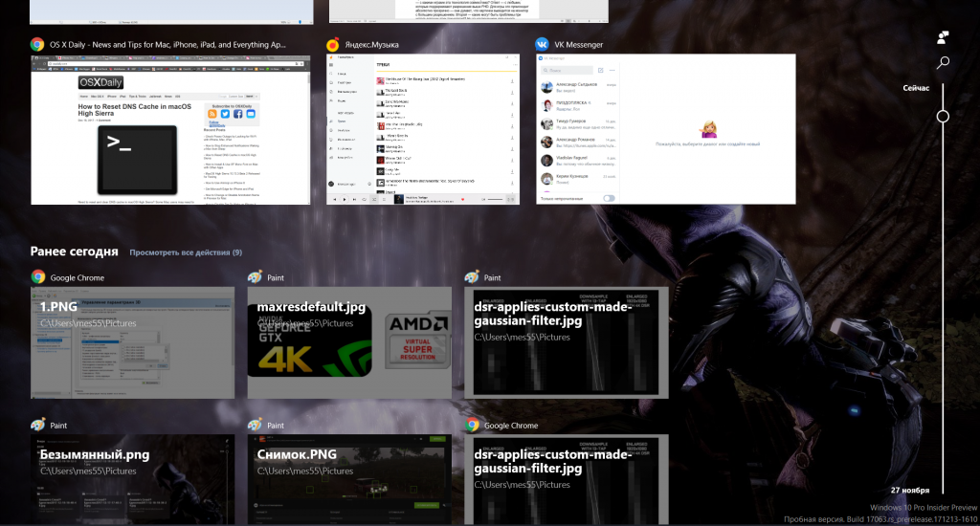This screenshot has height=526, width=980.
Task: Click the previous track button in Яндекс.Музыка
Action: pos(334,199)
